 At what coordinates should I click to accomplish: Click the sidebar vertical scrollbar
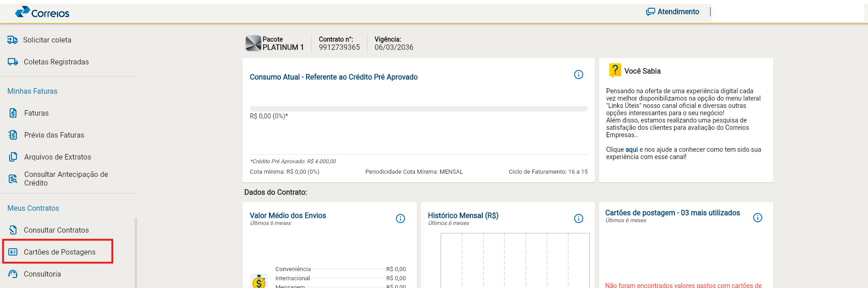click(x=135, y=251)
